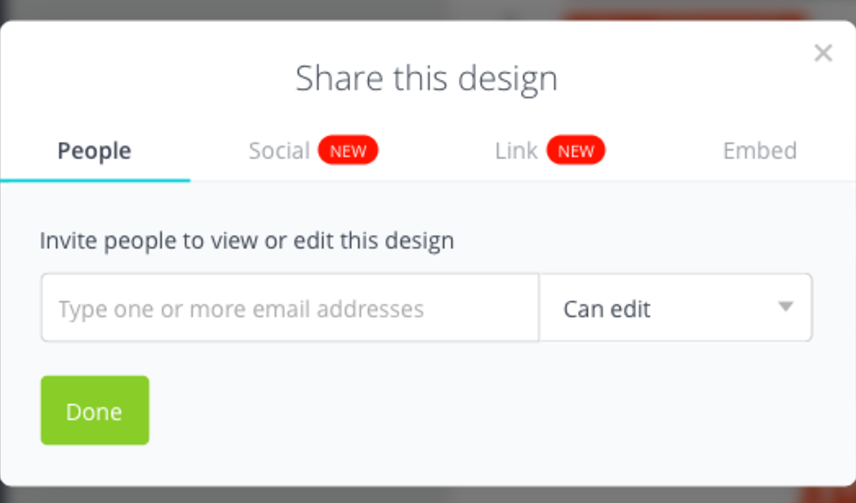The width and height of the screenshot is (856, 503).
Task: Focus the email addresses input field
Action: tap(290, 308)
